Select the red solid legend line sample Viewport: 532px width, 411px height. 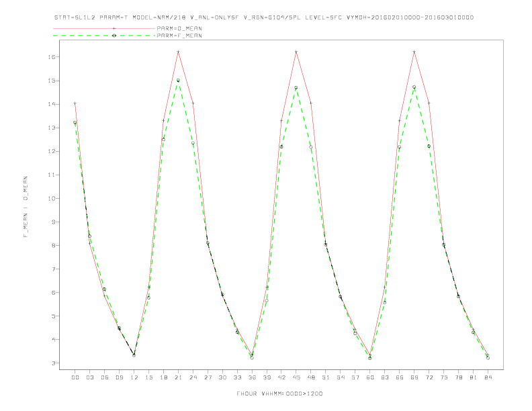click(104, 28)
